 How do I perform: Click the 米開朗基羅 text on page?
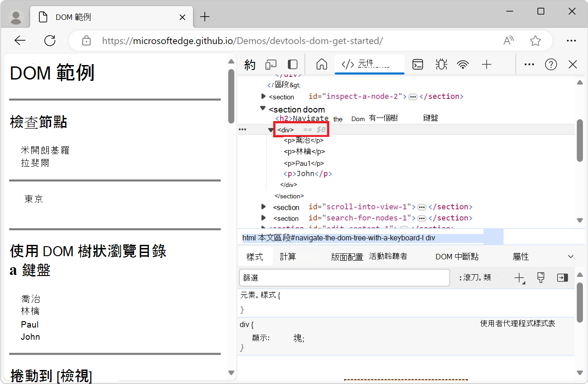(x=45, y=150)
